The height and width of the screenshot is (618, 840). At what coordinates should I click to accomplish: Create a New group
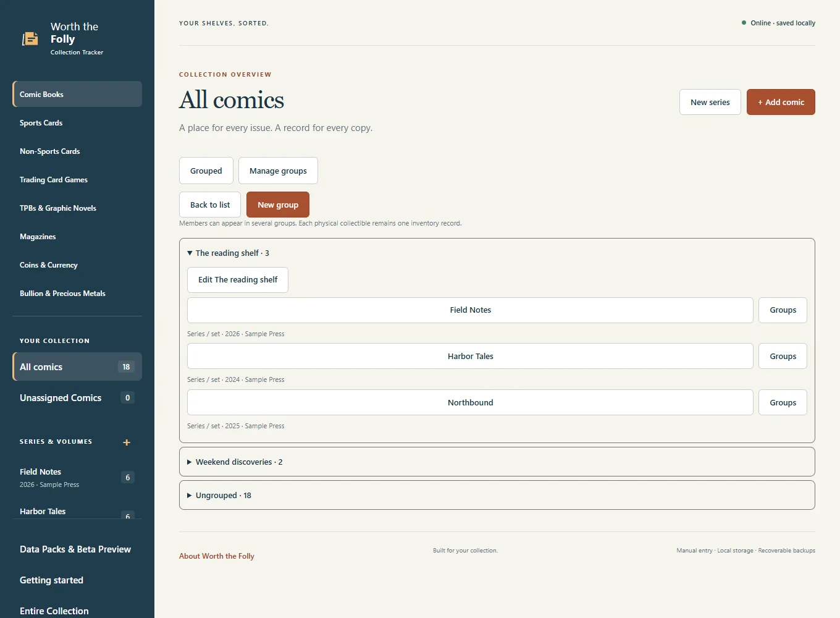pyautogui.click(x=278, y=205)
